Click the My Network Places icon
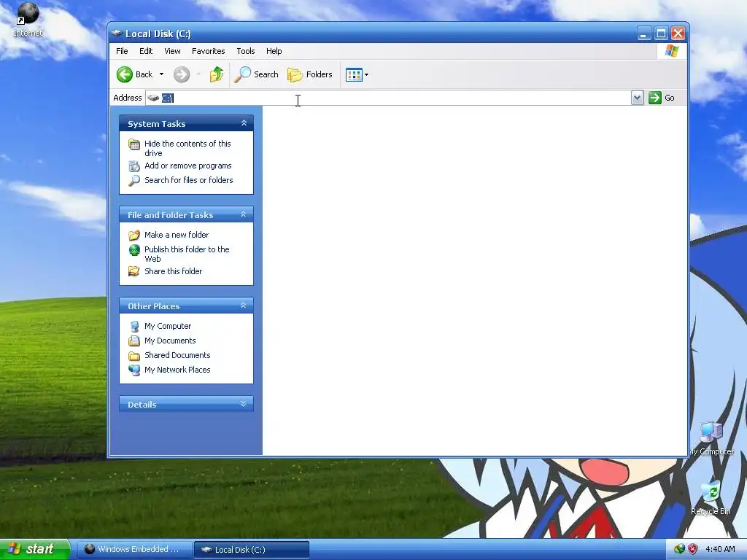The width and height of the screenshot is (747, 560). click(134, 370)
